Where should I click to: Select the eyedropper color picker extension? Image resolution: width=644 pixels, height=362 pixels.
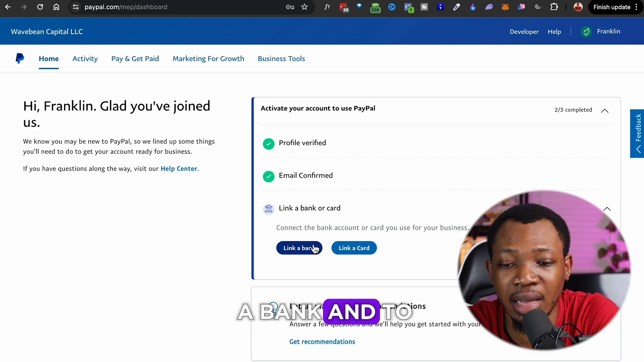pos(457,7)
